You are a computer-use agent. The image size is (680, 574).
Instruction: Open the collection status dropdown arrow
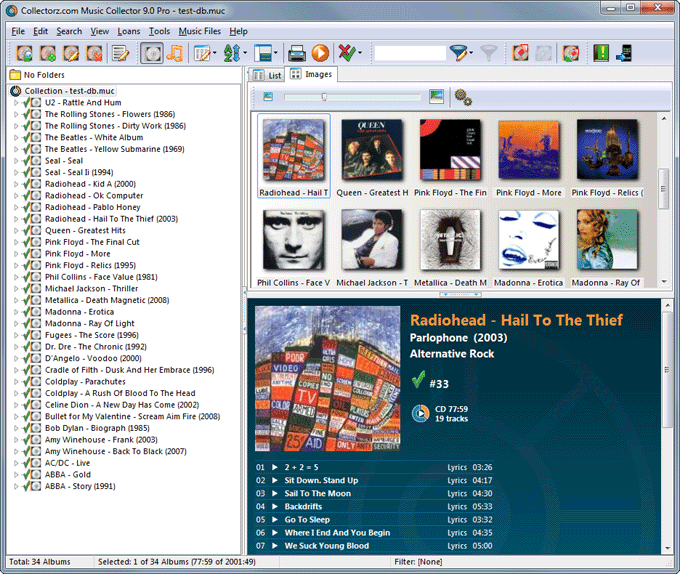[360, 53]
